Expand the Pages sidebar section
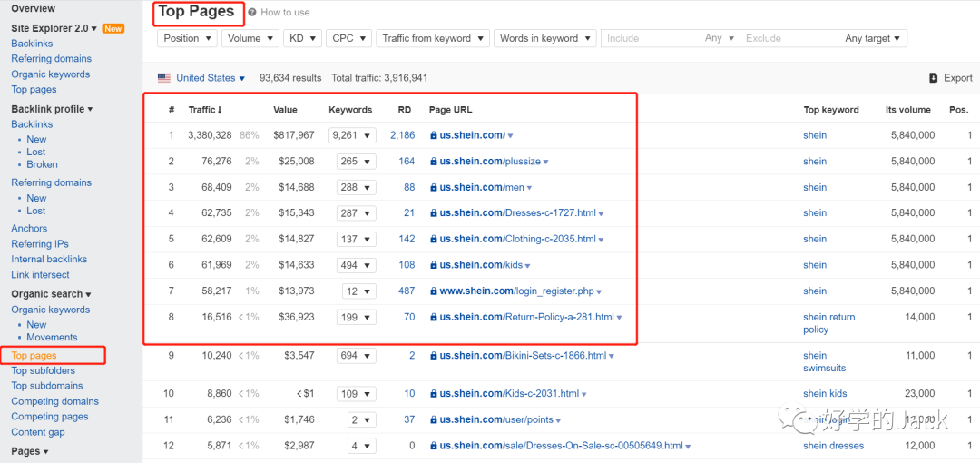Screen dimensions: 980x463 click(x=29, y=451)
